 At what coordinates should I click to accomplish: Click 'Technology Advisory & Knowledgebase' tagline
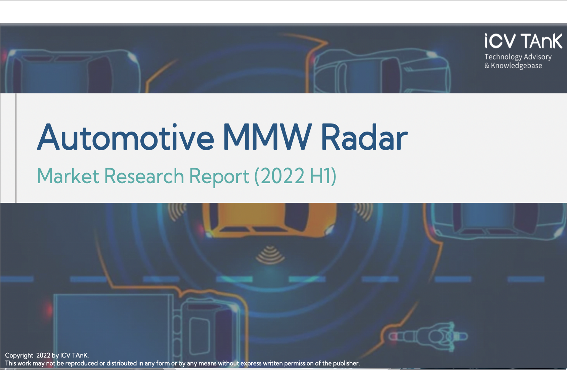pyautogui.click(x=518, y=61)
